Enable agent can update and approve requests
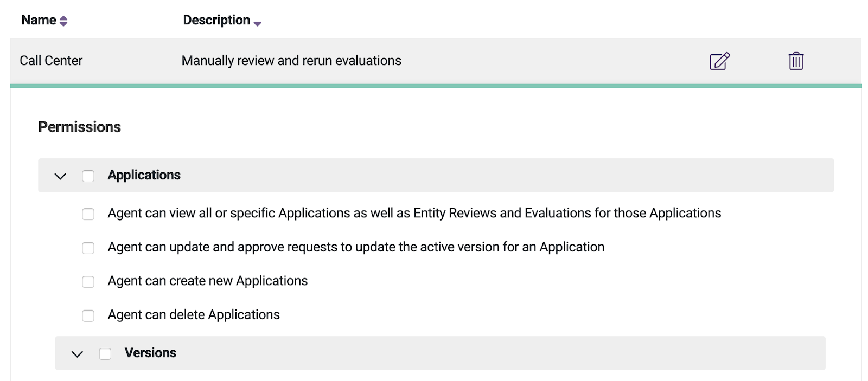 88,248
